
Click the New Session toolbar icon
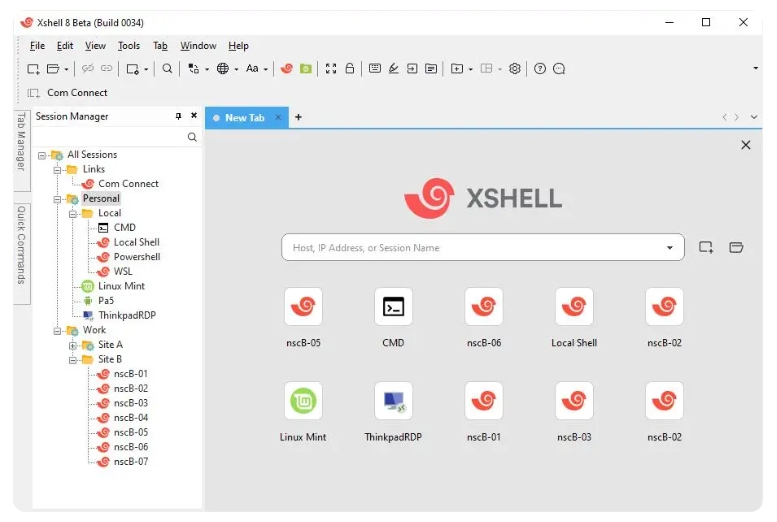(x=33, y=68)
